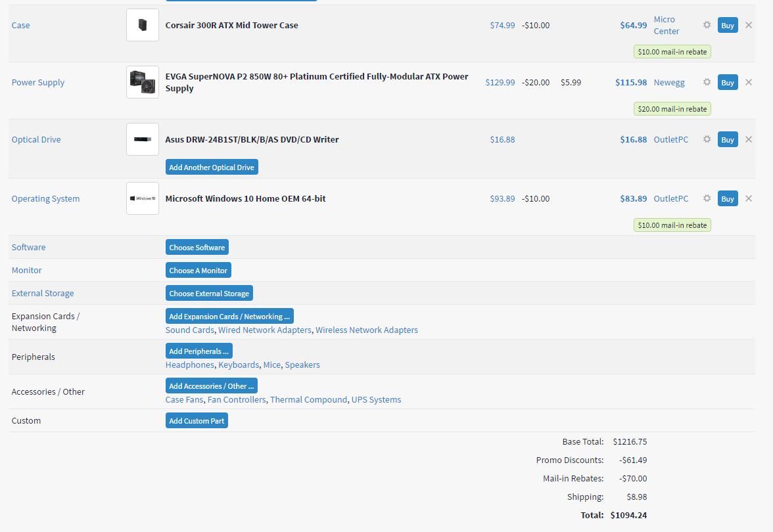Remove the Corsair 300R case from list

[748, 25]
